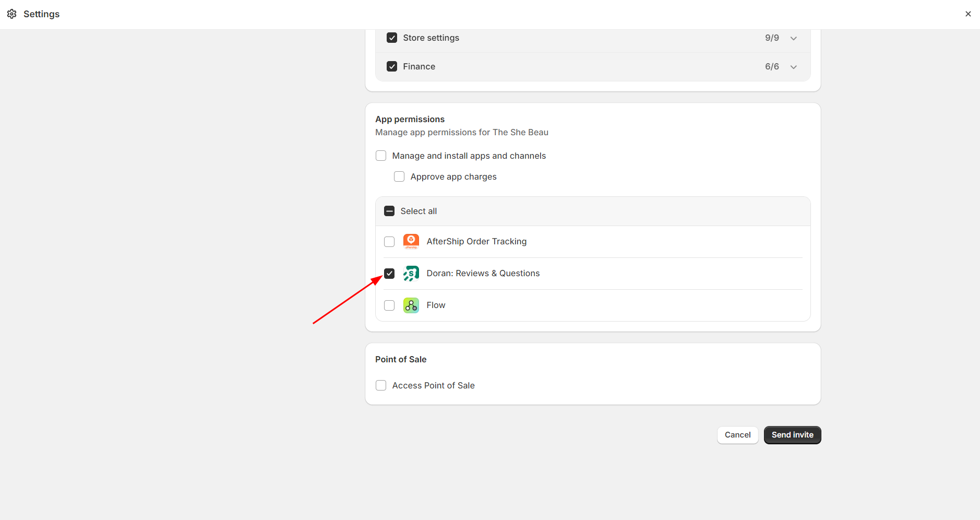Viewport: 980px width, 520px height.
Task: Click the AfterShip Order Tracking app icon
Action: (411, 242)
